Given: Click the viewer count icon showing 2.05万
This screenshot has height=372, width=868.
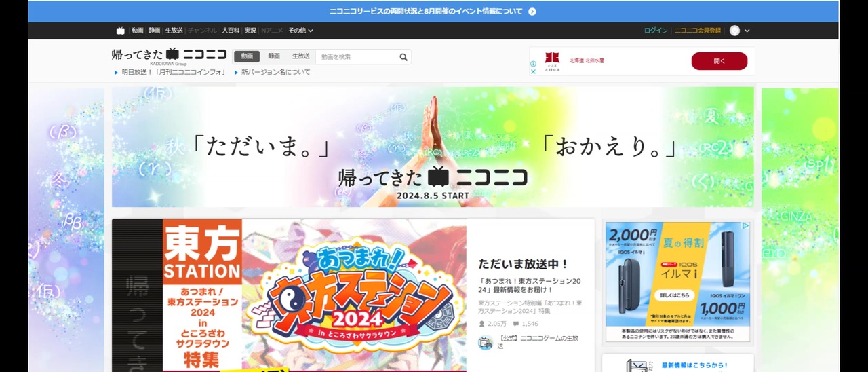Looking at the screenshot, I should [x=482, y=324].
